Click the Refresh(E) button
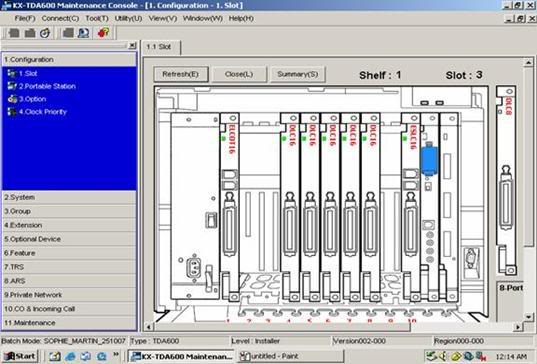The width and height of the screenshot is (537, 364). tap(181, 74)
